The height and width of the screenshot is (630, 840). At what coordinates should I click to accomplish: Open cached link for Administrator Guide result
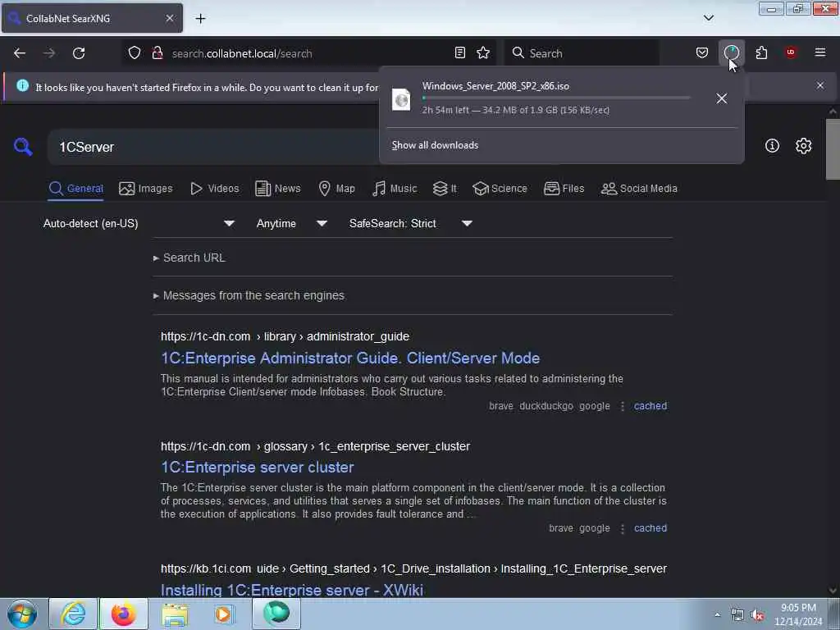651,406
